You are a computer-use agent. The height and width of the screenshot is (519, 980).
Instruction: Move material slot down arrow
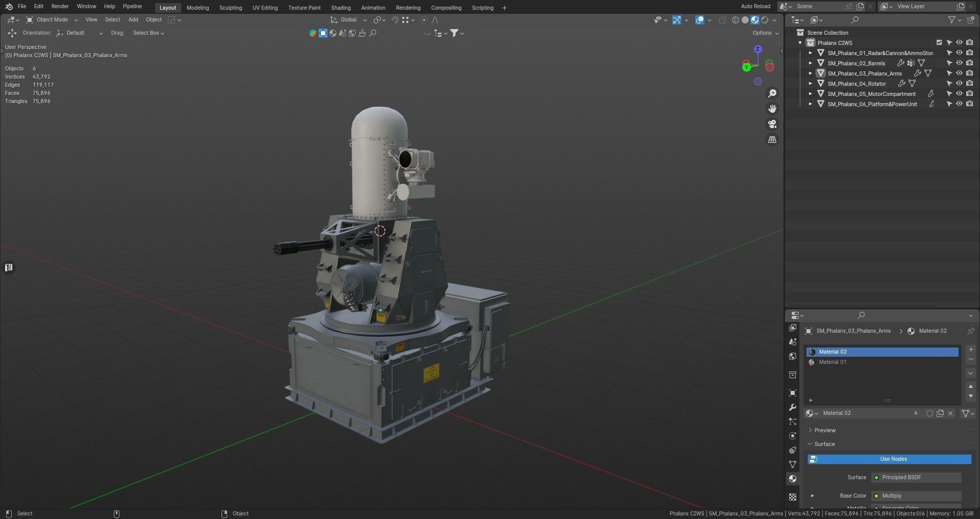coord(971,396)
